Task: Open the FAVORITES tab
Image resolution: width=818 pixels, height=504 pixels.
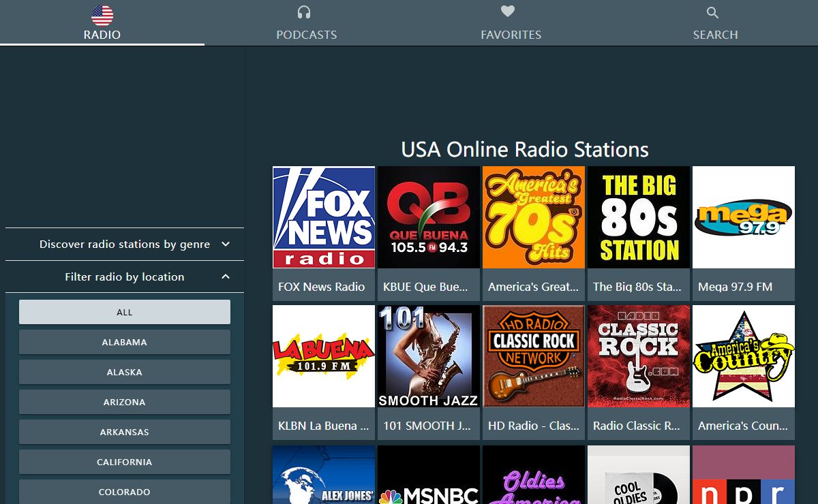Action: pyautogui.click(x=511, y=22)
